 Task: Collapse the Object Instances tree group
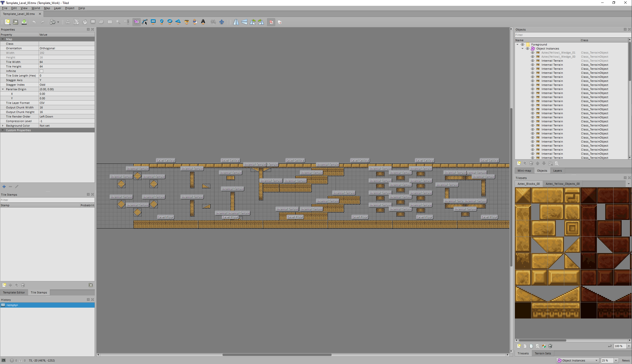point(522,49)
